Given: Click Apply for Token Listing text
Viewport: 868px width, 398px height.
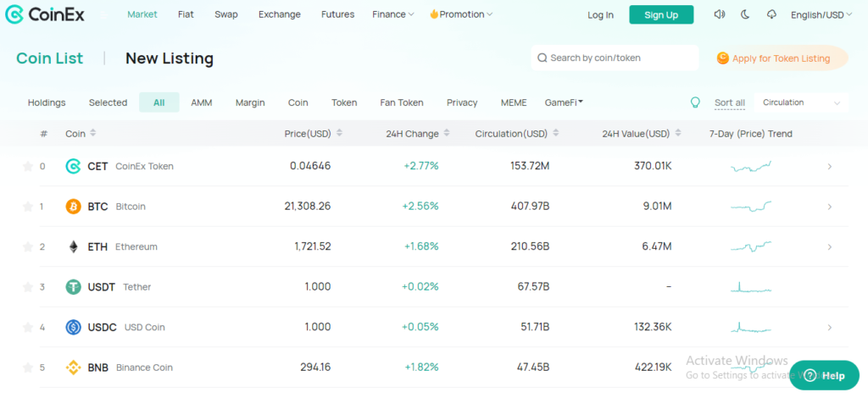Looking at the screenshot, I should (x=781, y=58).
